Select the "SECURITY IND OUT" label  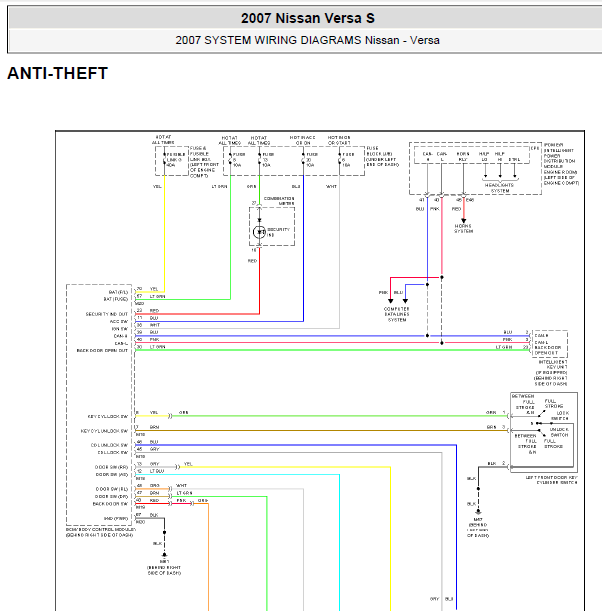[x=106, y=314]
